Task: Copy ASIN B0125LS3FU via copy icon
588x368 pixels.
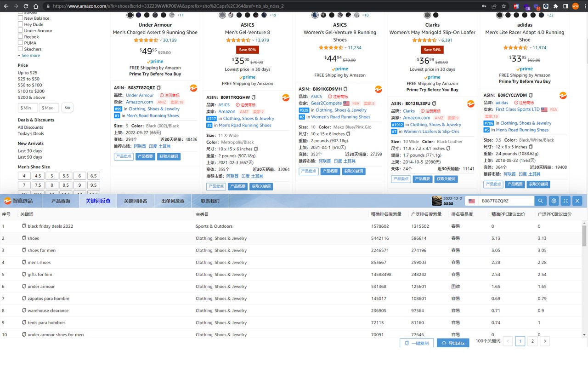Action: click(x=434, y=103)
